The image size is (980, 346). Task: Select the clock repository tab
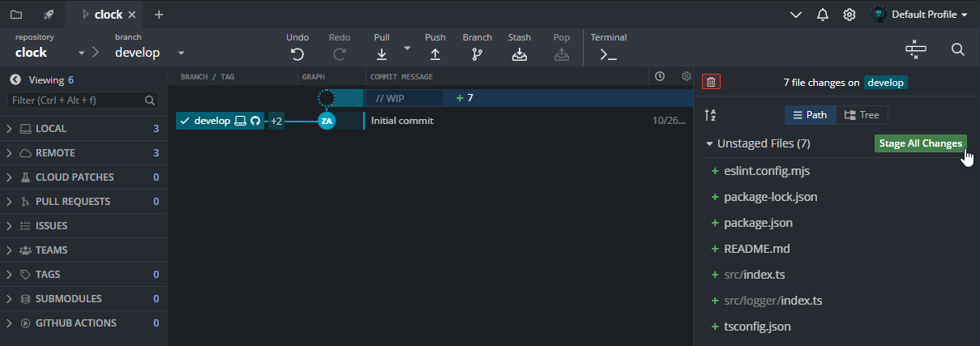(x=108, y=15)
